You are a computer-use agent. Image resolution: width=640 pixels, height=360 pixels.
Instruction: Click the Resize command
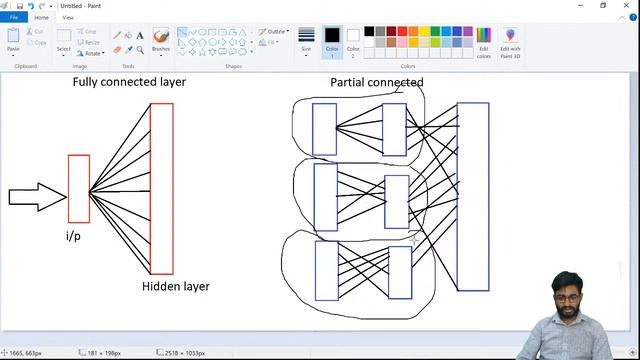point(88,42)
